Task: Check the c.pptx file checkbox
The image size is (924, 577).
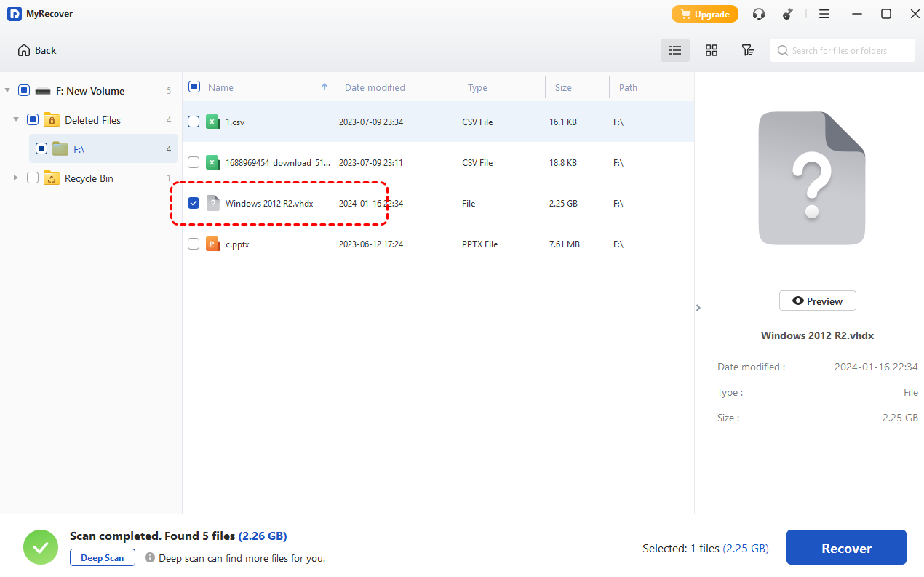Action: click(x=194, y=244)
